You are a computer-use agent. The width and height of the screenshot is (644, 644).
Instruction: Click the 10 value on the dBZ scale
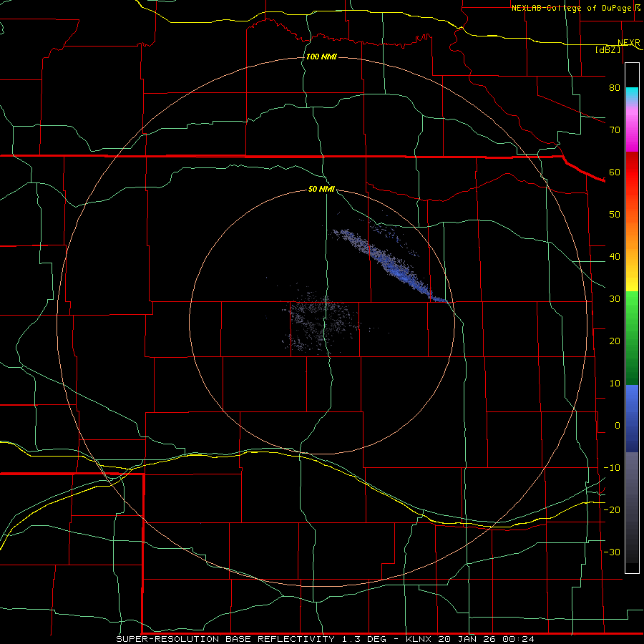615,384
